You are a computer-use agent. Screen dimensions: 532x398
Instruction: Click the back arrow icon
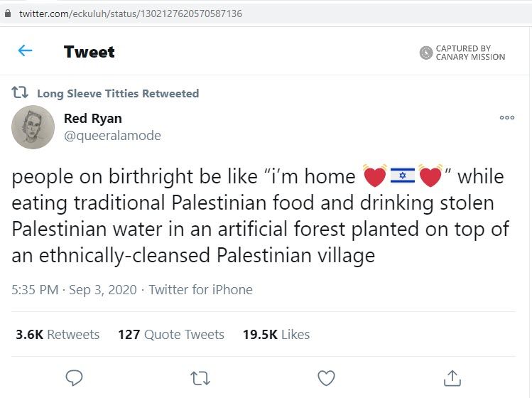pyautogui.click(x=26, y=50)
